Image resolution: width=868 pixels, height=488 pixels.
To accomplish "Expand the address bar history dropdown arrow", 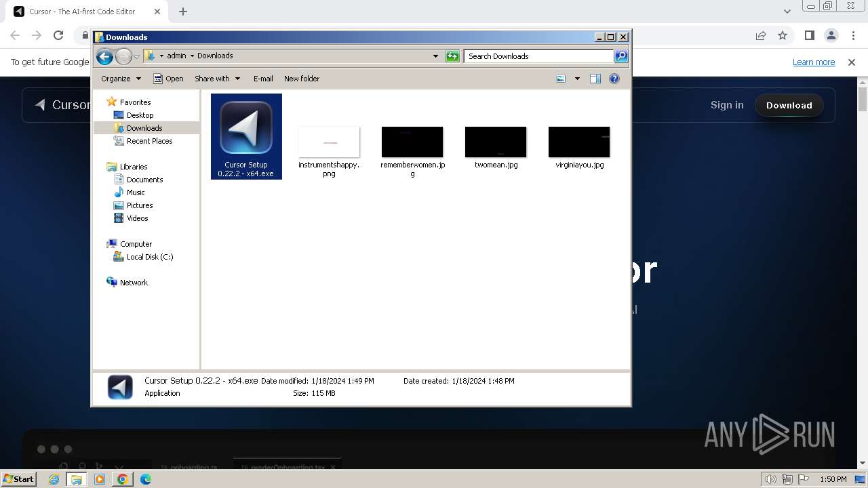I will (435, 56).
